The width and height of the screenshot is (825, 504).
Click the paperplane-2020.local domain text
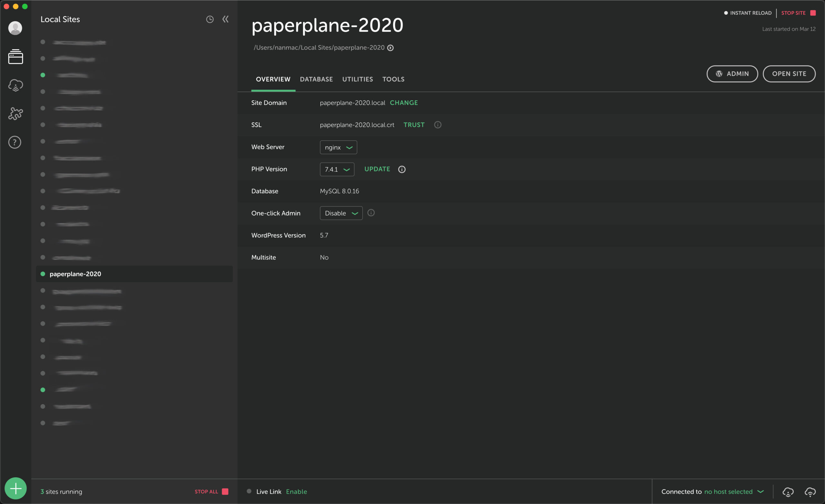[353, 103]
